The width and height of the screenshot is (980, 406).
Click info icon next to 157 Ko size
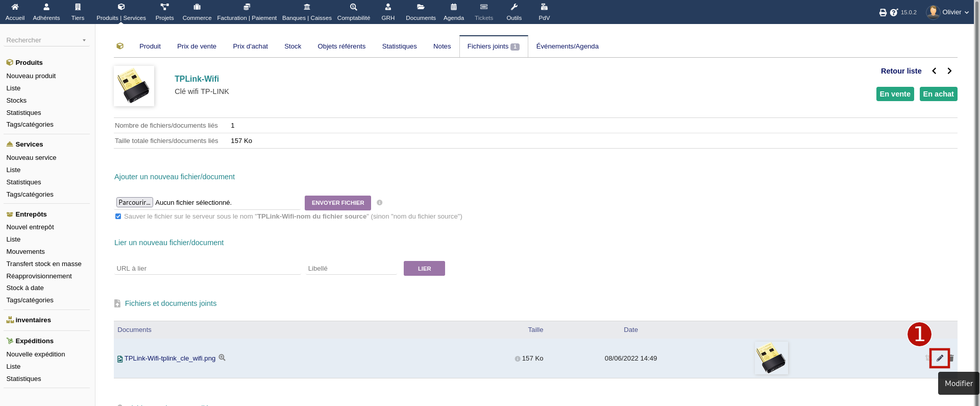point(518,359)
